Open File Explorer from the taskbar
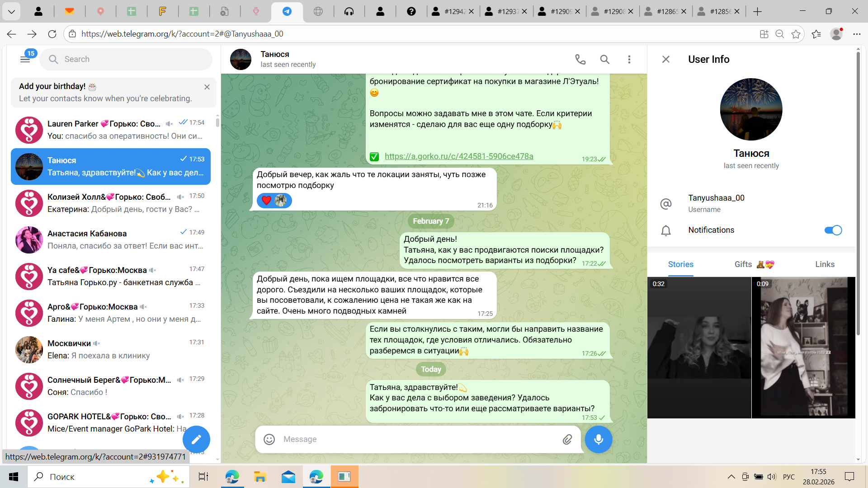Viewport: 868px width, 488px height. coord(260,477)
